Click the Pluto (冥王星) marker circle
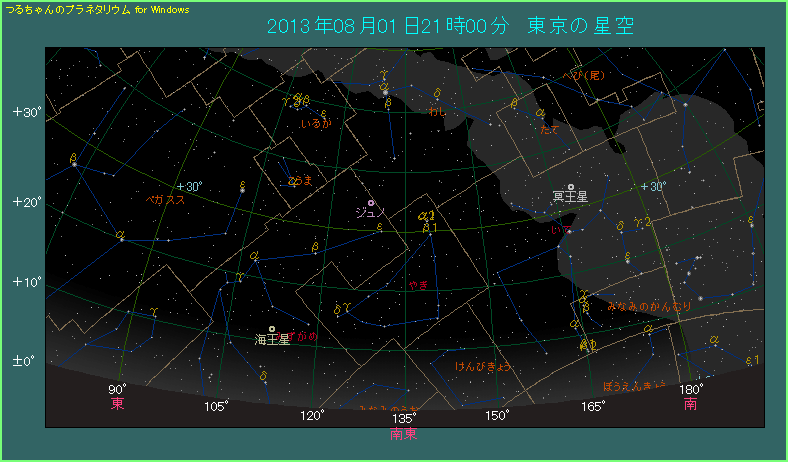This screenshot has width=788, height=462. [570, 187]
